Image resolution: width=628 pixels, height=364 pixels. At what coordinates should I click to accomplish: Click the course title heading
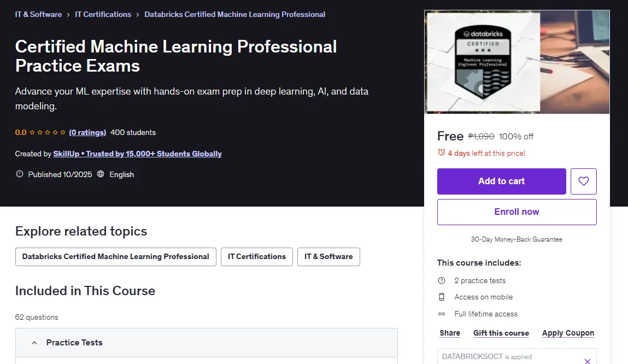[176, 56]
